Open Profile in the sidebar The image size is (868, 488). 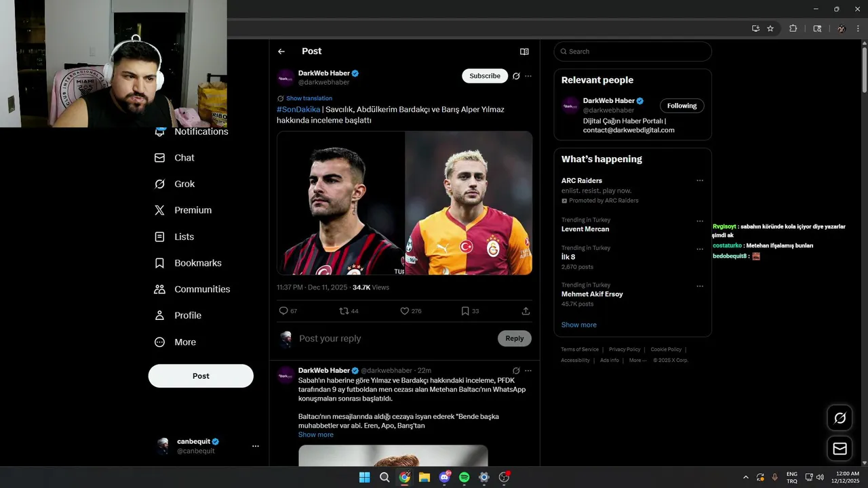178,315
